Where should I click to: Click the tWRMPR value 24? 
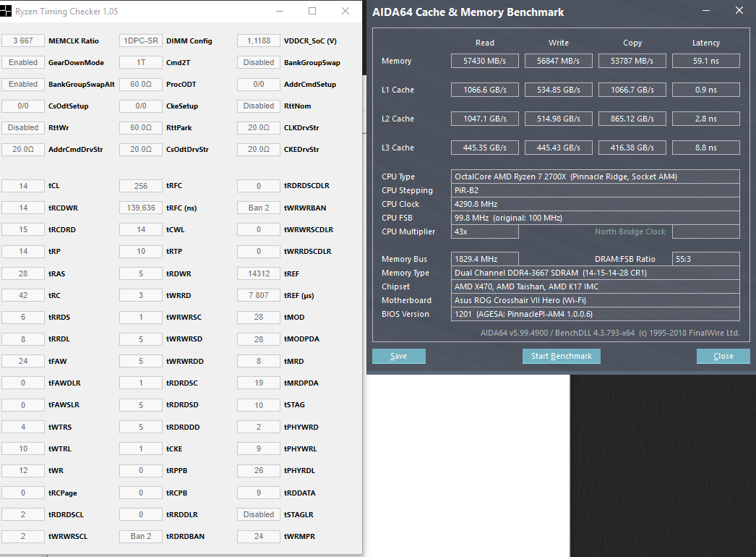point(259,536)
